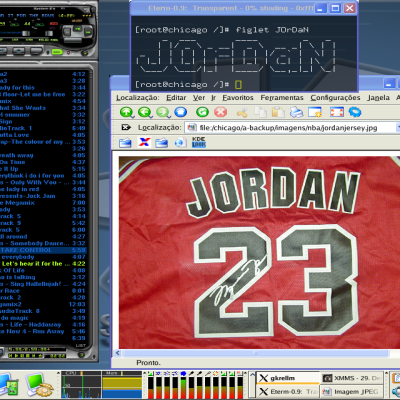Click the green Back arrow in Konqueror toolbar

pyautogui.click(x=145, y=112)
